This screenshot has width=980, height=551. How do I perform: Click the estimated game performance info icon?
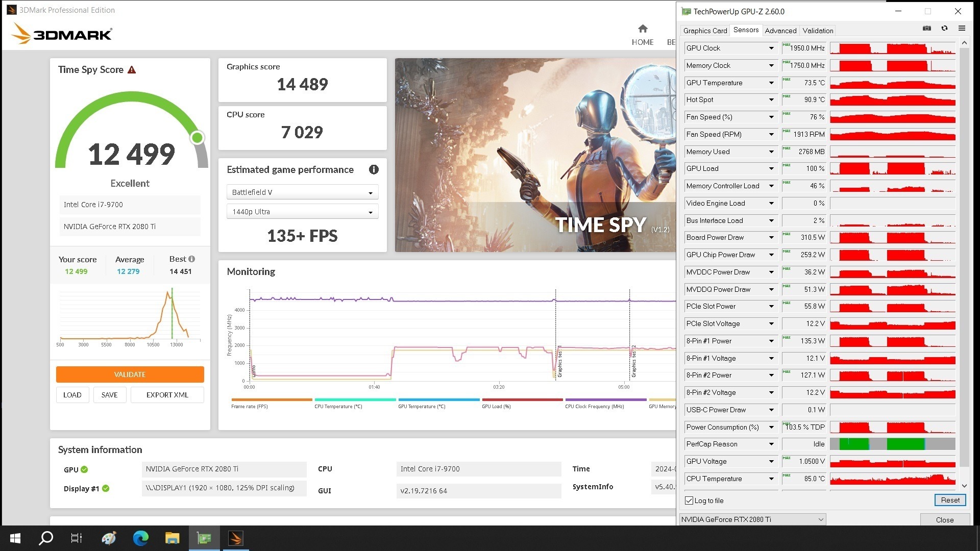[x=374, y=169]
